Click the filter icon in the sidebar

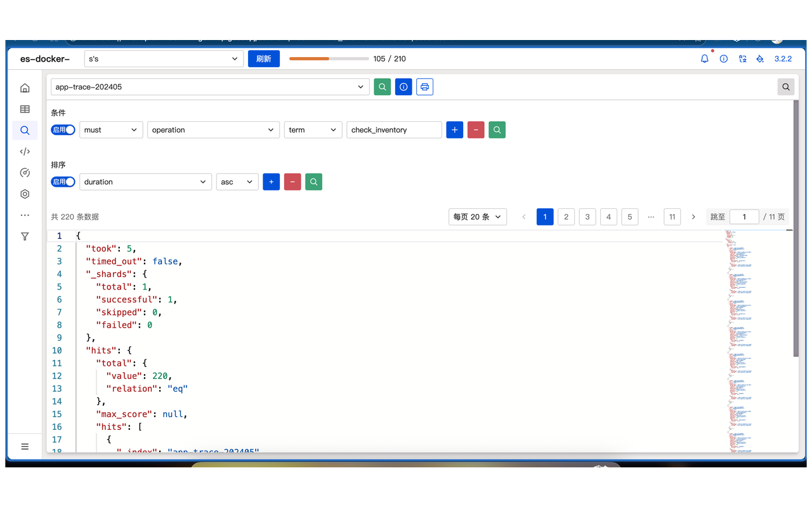coord(25,236)
